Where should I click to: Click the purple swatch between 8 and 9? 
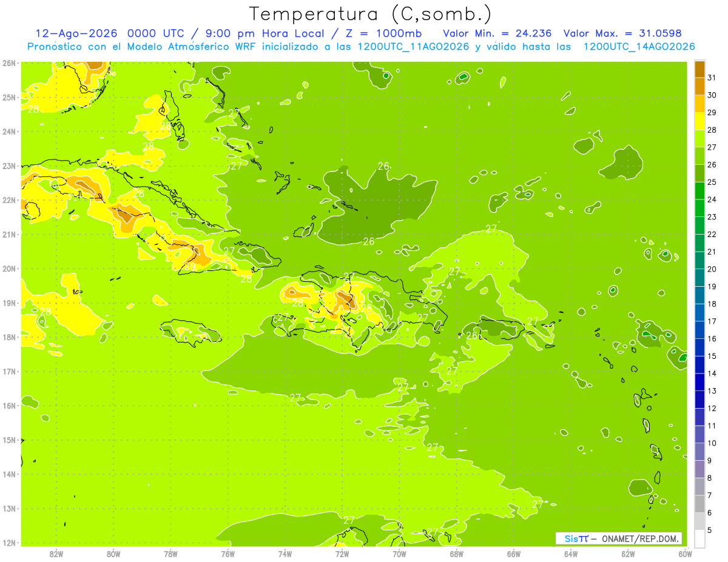pyautogui.click(x=699, y=469)
